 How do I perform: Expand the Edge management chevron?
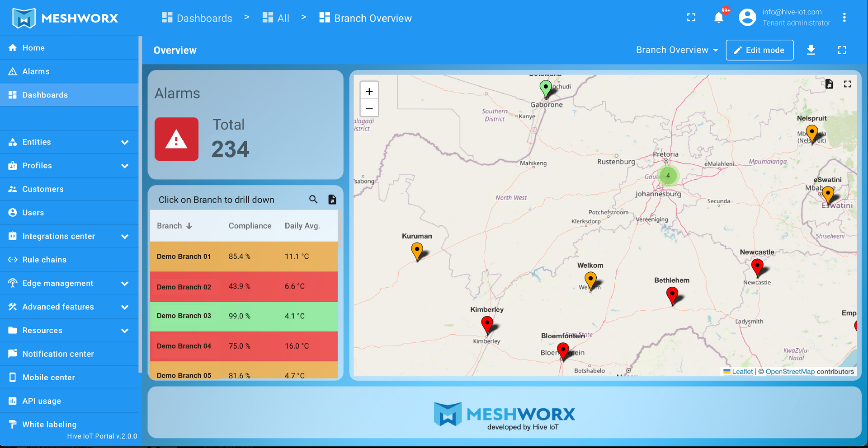[125, 284]
